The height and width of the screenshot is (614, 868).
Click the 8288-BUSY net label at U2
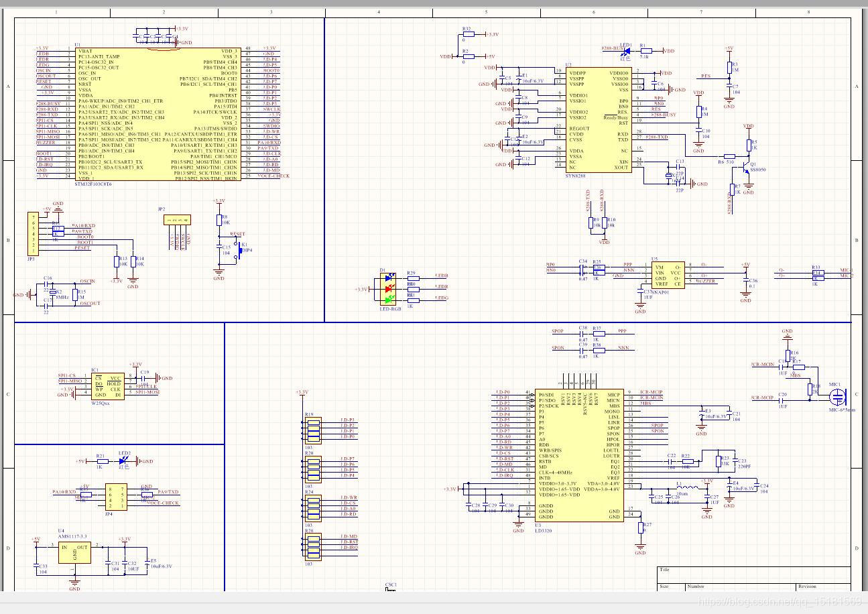(x=663, y=115)
